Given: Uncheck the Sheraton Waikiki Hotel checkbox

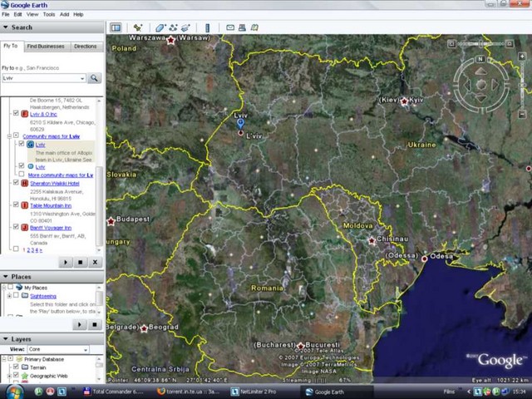Looking at the screenshot, I should pyautogui.click(x=16, y=183).
